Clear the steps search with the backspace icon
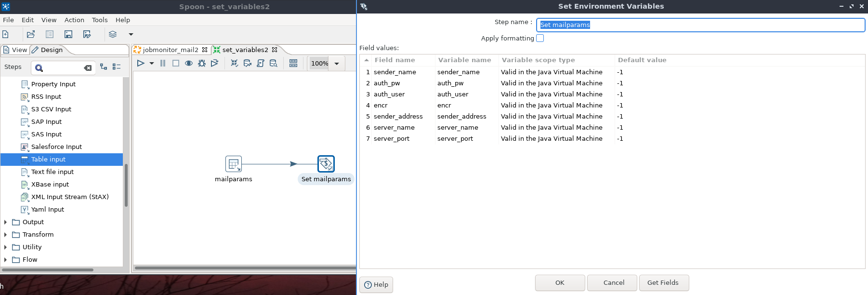The width and height of the screenshot is (868, 295). coord(88,68)
